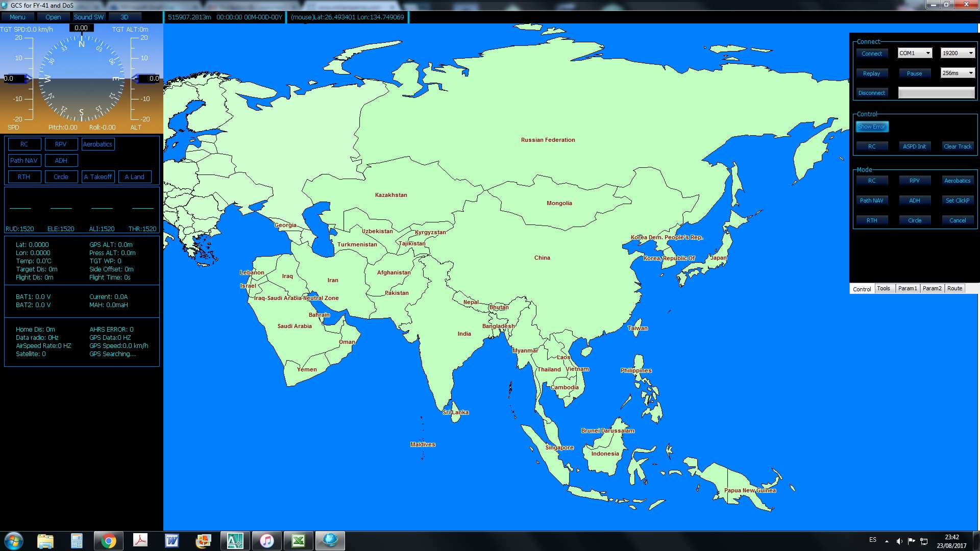
Task: Click on Mongolia on the map
Action: pyautogui.click(x=559, y=203)
